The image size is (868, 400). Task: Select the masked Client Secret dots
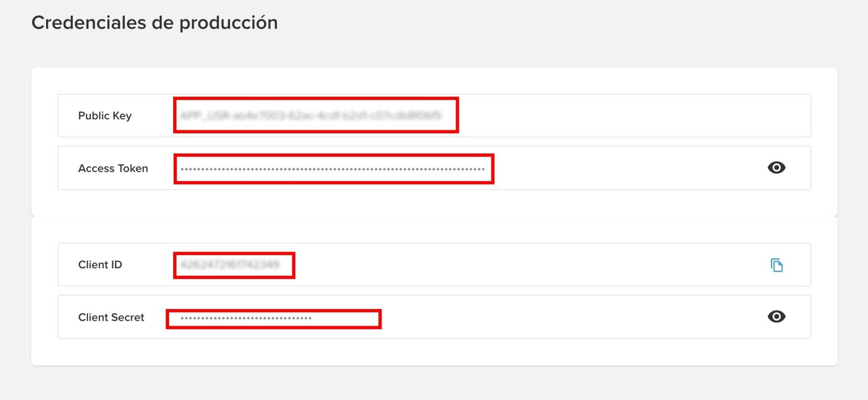coord(246,318)
